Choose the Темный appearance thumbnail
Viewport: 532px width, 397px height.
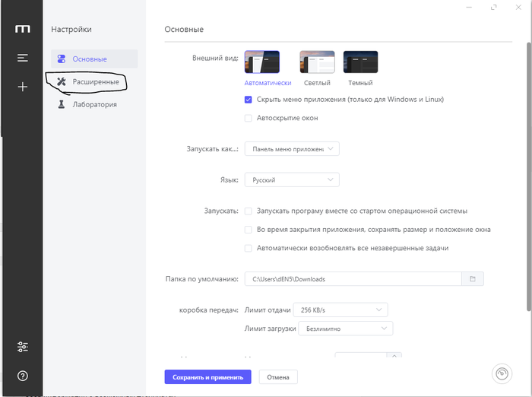click(x=360, y=63)
